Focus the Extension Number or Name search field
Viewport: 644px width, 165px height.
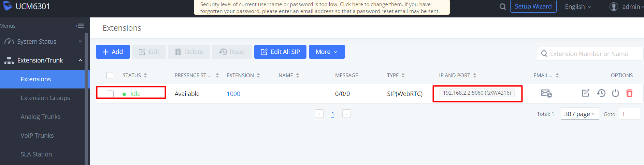pos(590,54)
